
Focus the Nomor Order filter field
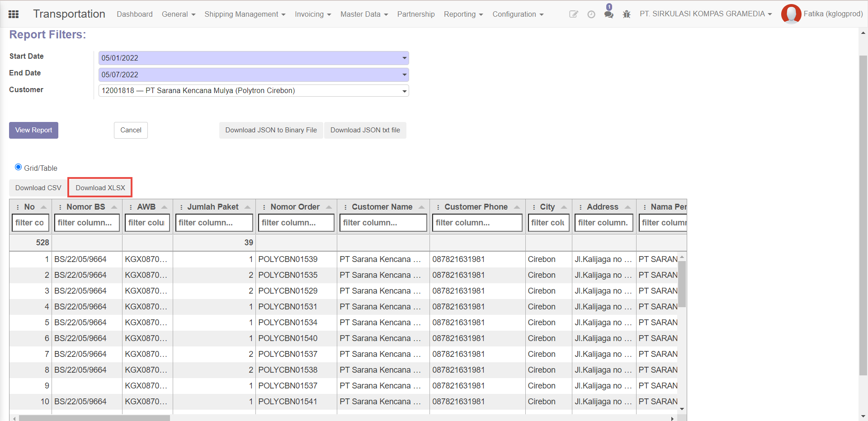point(296,223)
